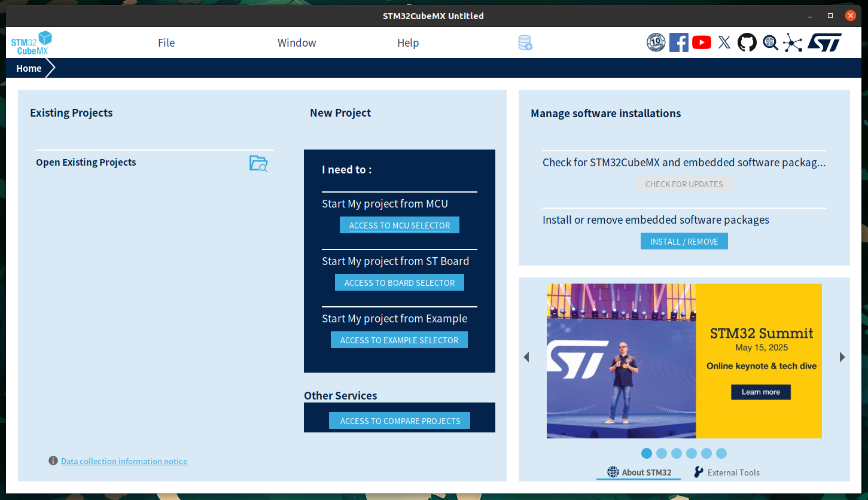
Task: Click 'Start My project from ST Board' text
Action: point(395,261)
